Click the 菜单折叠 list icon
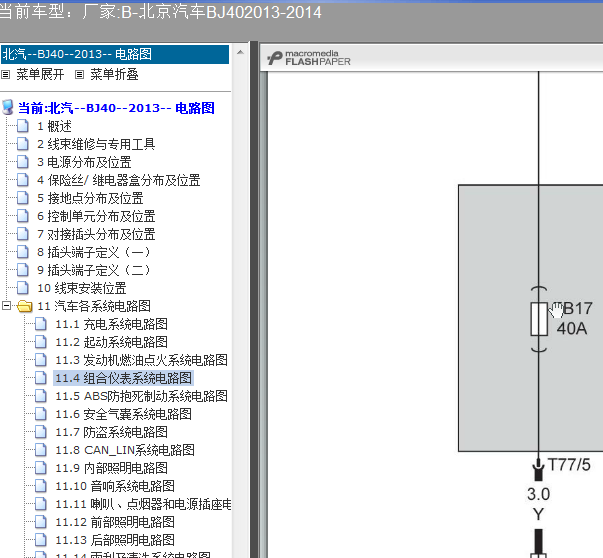The width and height of the screenshot is (603, 558). (x=79, y=75)
